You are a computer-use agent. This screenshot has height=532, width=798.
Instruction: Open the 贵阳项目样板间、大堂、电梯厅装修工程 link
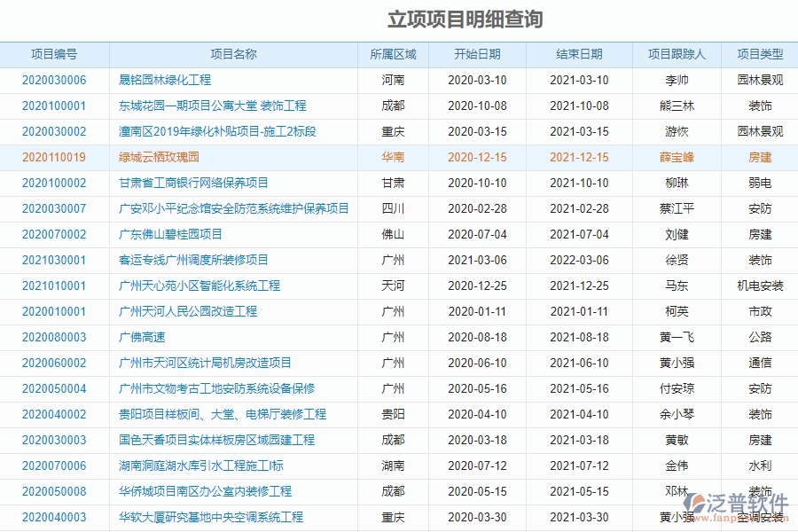click(223, 414)
